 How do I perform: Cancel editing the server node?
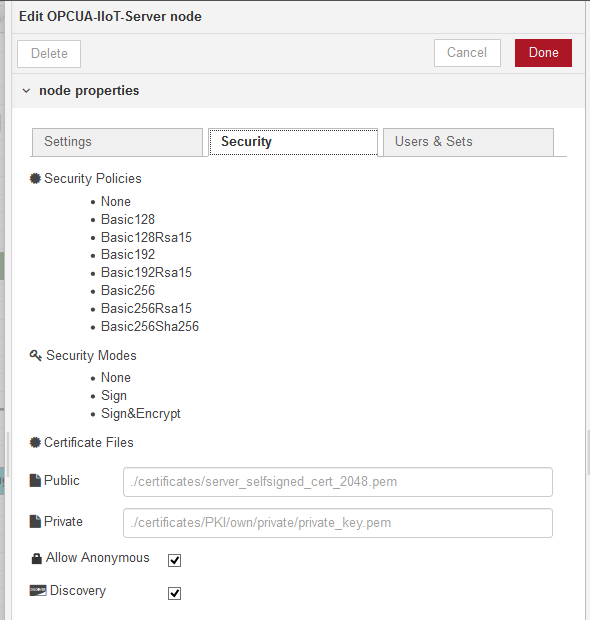pos(467,53)
